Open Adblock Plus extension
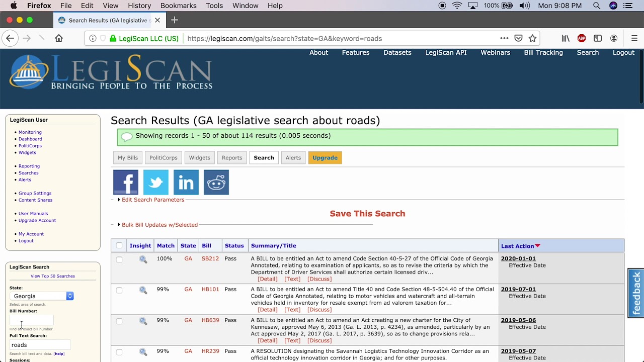Image resolution: width=644 pixels, height=362 pixels. pos(582,38)
